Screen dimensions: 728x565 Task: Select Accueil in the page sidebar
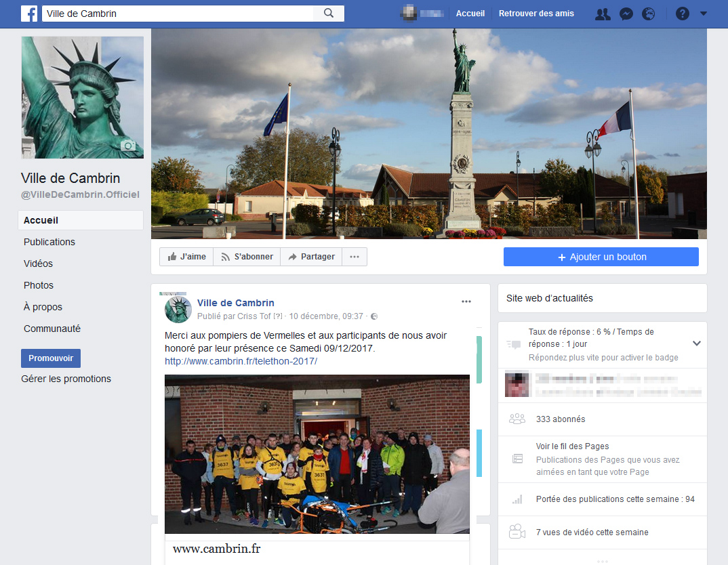[80, 220]
